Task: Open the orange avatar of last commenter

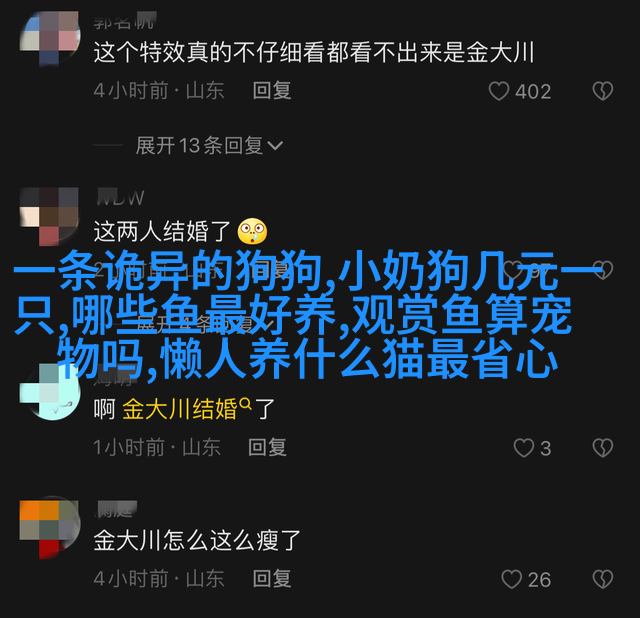Action: [49, 529]
